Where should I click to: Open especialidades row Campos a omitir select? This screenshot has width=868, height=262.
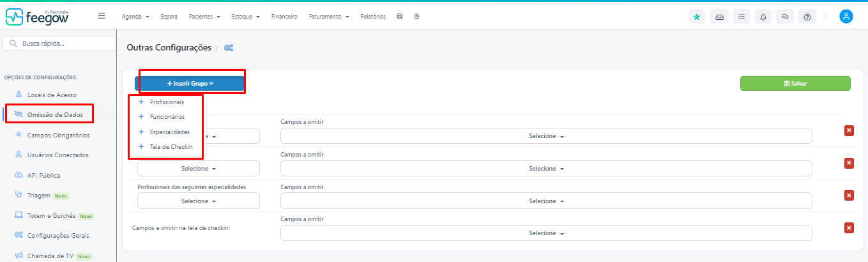coord(546,201)
